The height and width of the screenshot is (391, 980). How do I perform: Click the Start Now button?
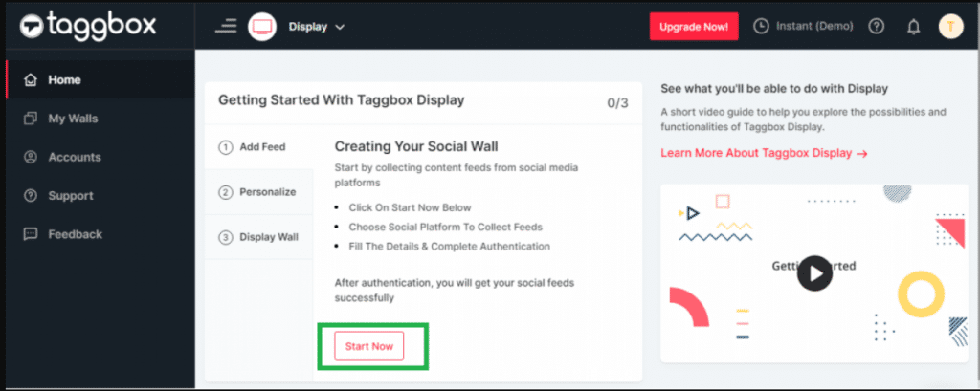tap(368, 346)
